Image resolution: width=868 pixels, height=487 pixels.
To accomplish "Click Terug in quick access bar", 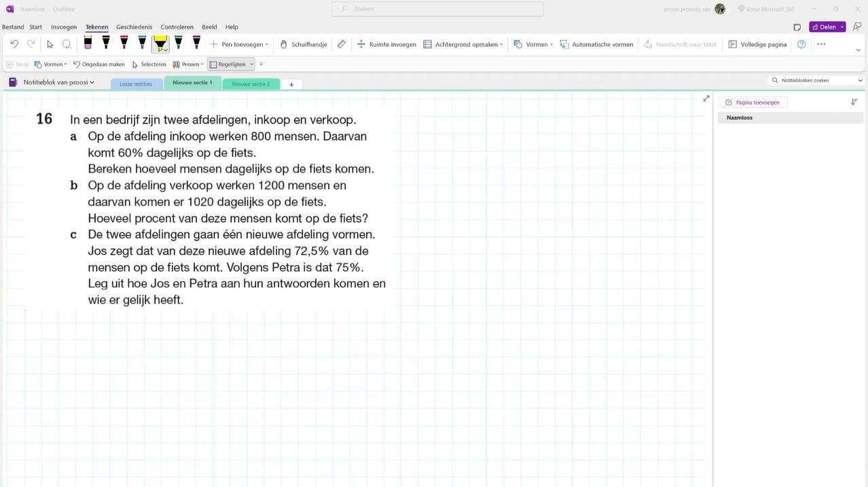I will [x=18, y=65].
